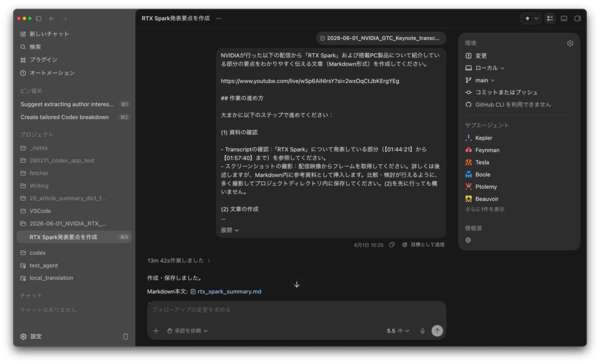Click コミットまたはプッシュ in the right panel
The image size is (600, 364).
click(501, 93)
